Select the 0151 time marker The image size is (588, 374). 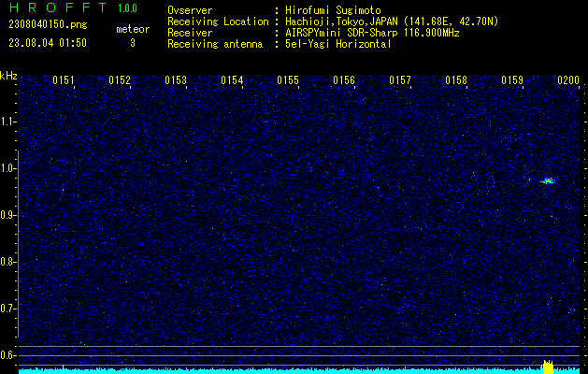click(x=64, y=81)
